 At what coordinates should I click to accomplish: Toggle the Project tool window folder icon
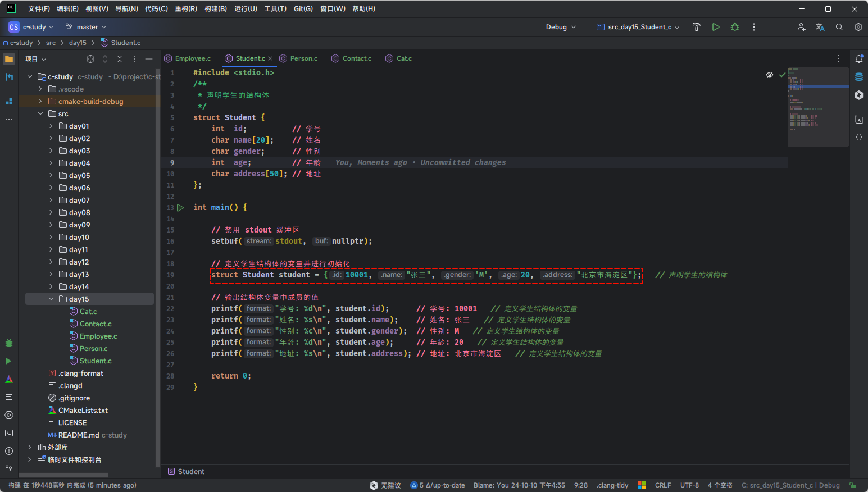(9, 59)
